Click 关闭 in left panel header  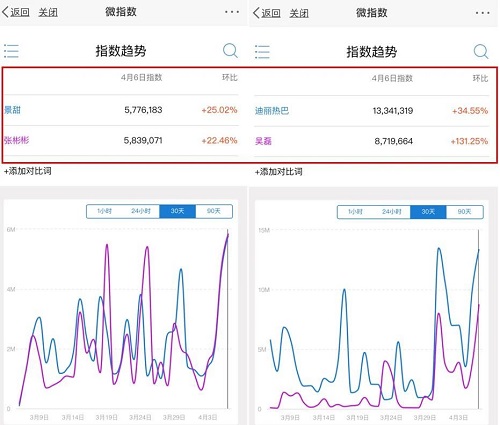pos(48,13)
